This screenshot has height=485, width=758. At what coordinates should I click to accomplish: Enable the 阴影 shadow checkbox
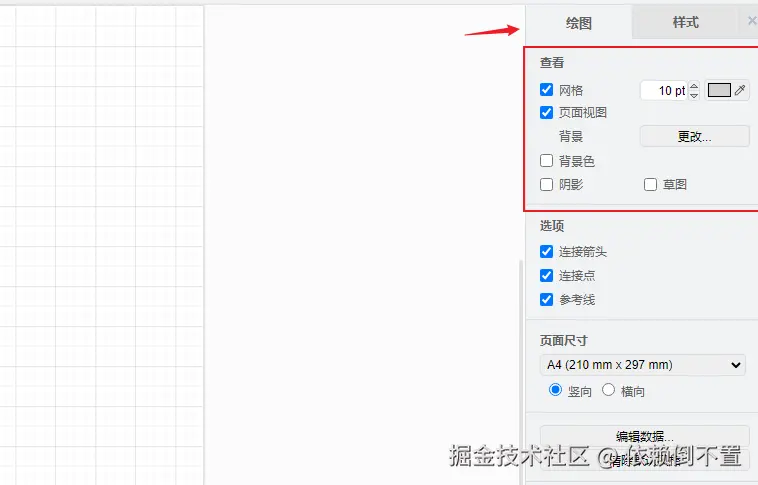pyautogui.click(x=546, y=184)
